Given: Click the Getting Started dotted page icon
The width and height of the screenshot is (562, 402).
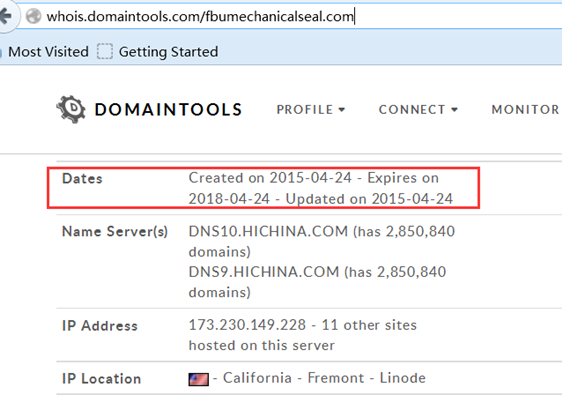Looking at the screenshot, I should (105, 52).
